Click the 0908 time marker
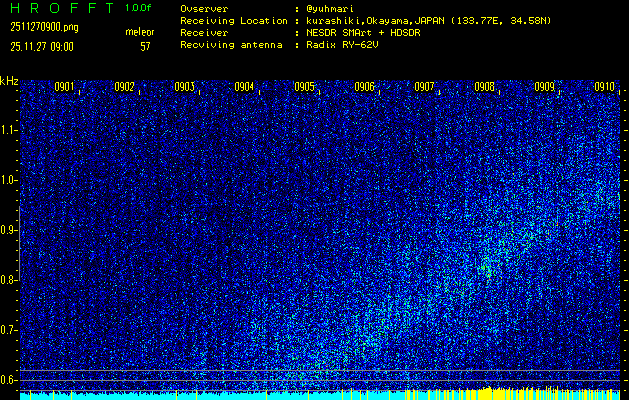629x400 pixels. click(484, 87)
